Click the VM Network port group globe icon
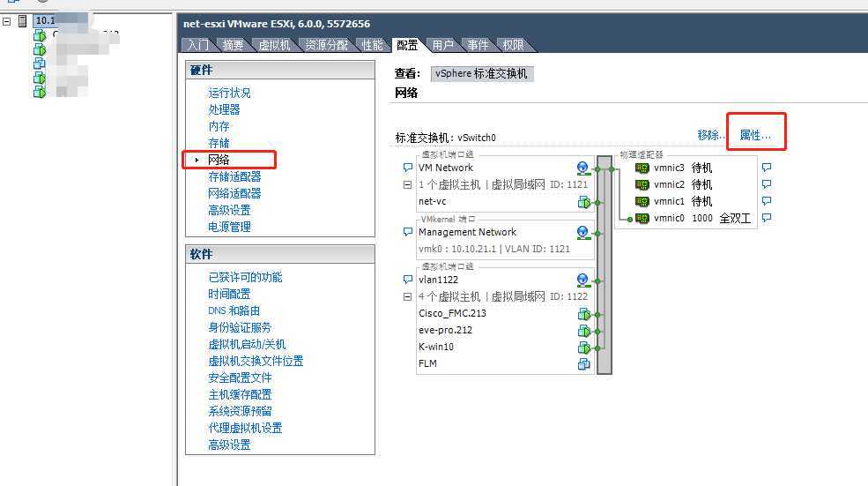 pyautogui.click(x=582, y=168)
